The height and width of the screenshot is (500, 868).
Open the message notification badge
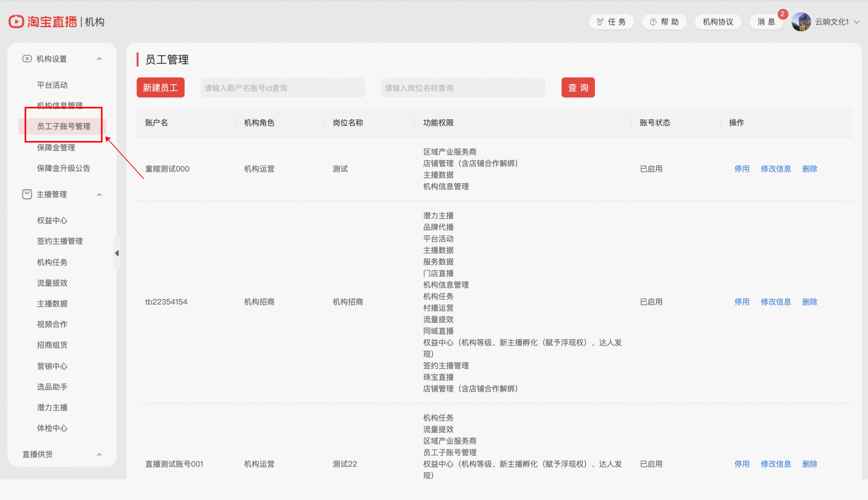(x=783, y=14)
